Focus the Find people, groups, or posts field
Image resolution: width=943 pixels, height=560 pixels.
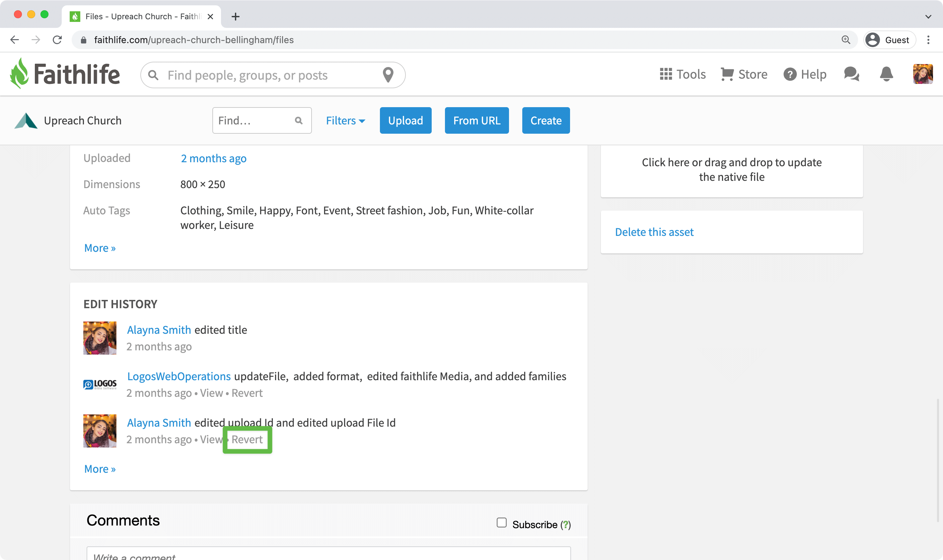point(272,75)
